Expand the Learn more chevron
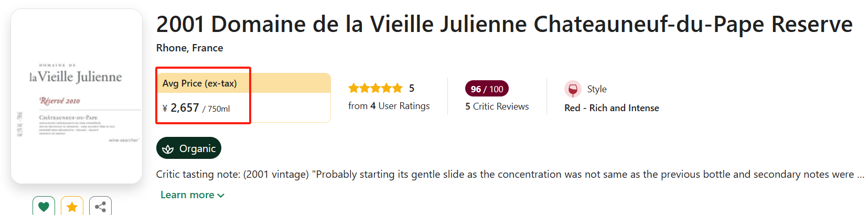868x215 pixels. 221,196
